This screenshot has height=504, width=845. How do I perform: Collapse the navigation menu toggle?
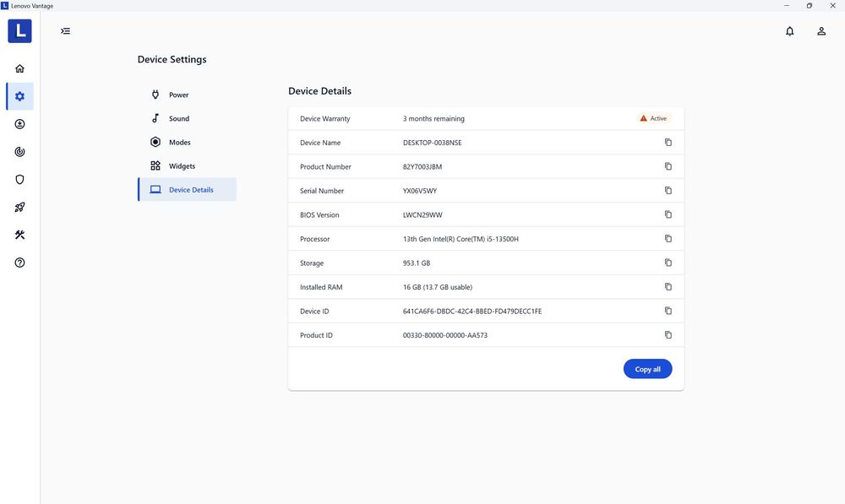(65, 31)
